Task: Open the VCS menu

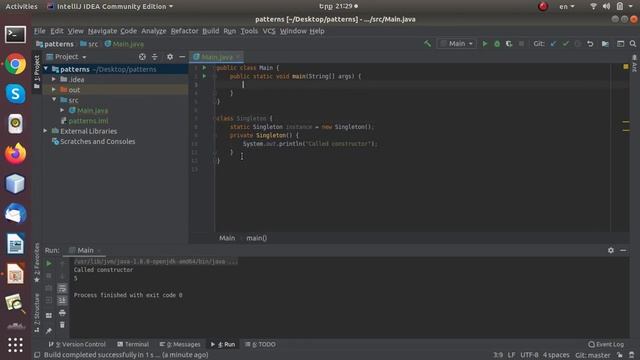Action: click(269, 31)
